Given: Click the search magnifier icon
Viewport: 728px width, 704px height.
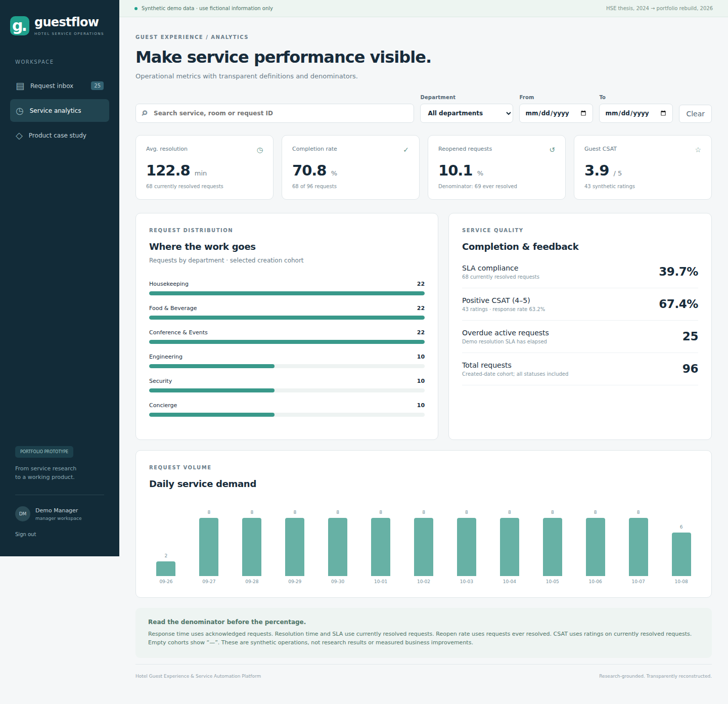Looking at the screenshot, I should (x=145, y=113).
